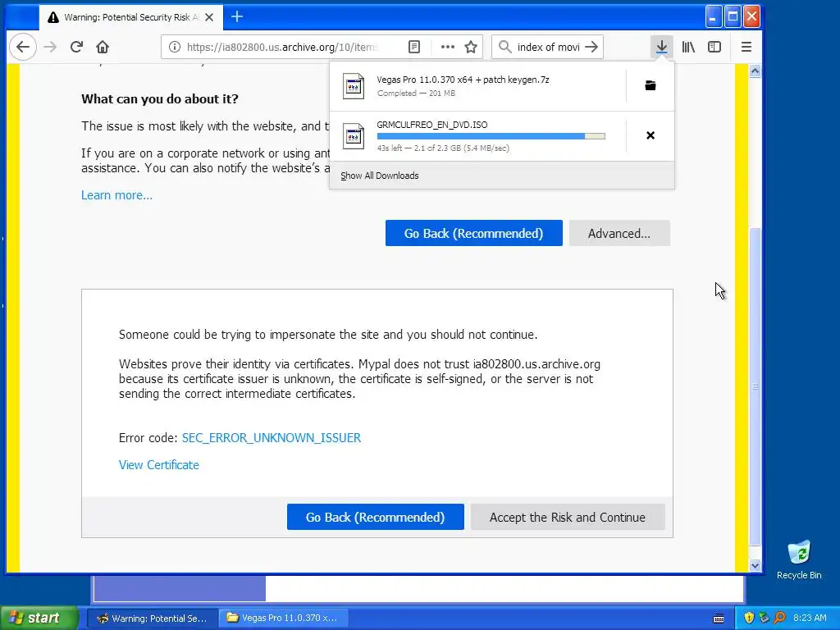Reload the current page

76,47
